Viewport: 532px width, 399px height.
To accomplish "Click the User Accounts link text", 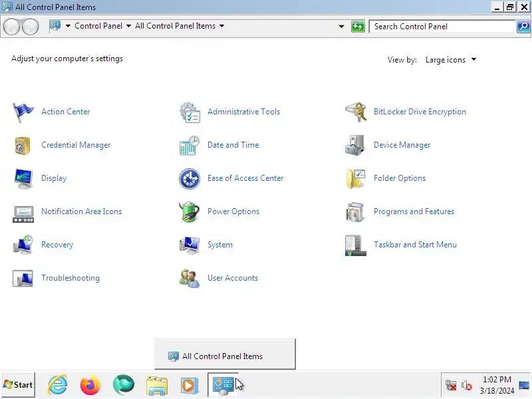I will tap(233, 278).
